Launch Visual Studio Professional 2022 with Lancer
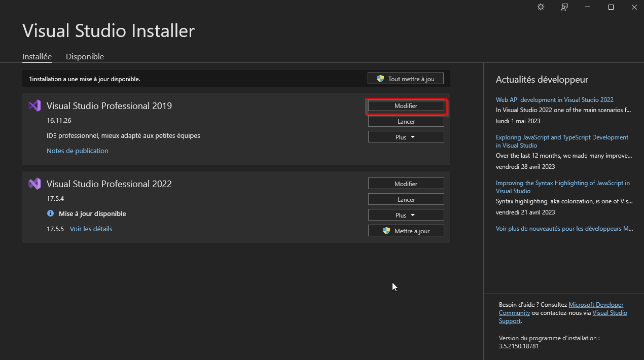The height and width of the screenshot is (360, 644). point(406,199)
